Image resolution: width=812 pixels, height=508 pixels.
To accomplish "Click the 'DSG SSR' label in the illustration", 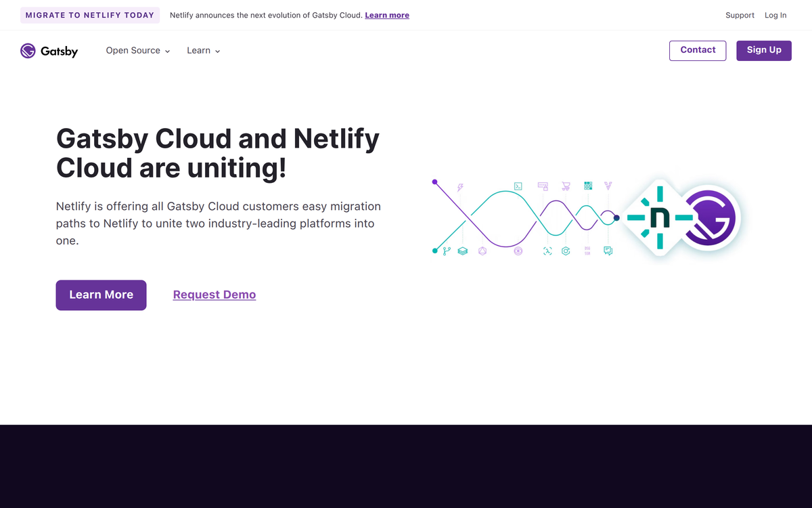I will [587, 251].
